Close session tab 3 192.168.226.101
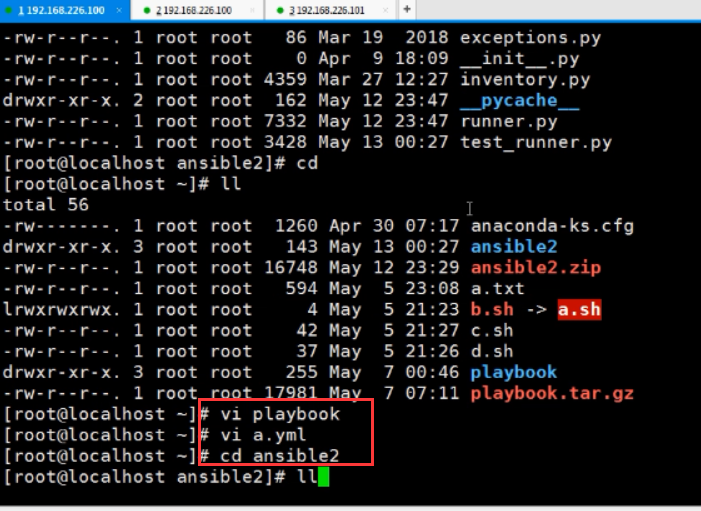The width and height of the screenshot is (701, 511). (386, 10)
